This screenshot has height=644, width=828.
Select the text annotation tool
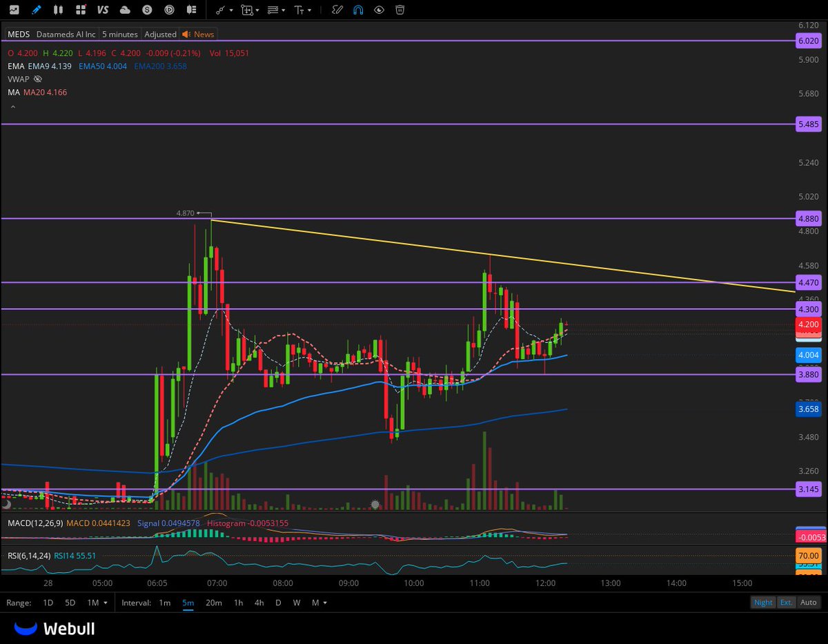tap(299, 10)
